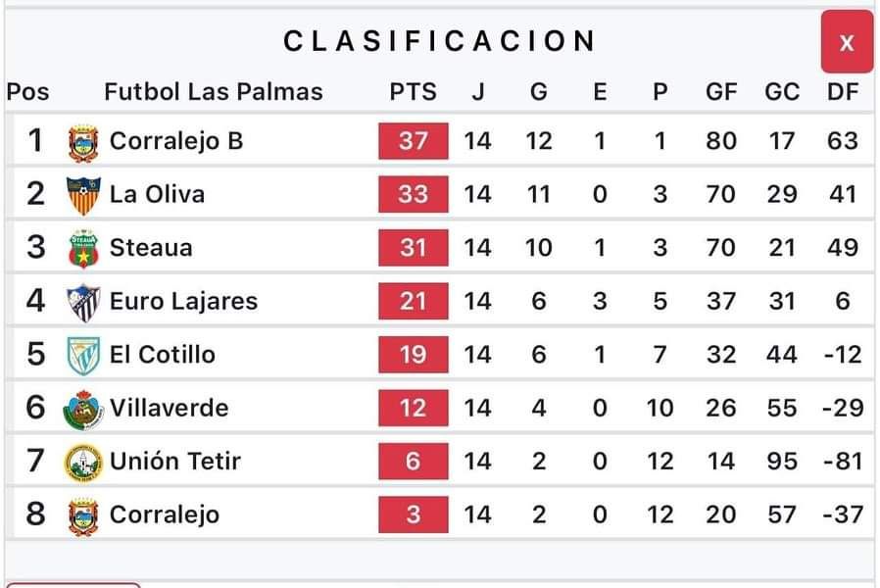Screen dimensions: 880x588
Task: Click the PTS column header
Action: pos(414,91)
